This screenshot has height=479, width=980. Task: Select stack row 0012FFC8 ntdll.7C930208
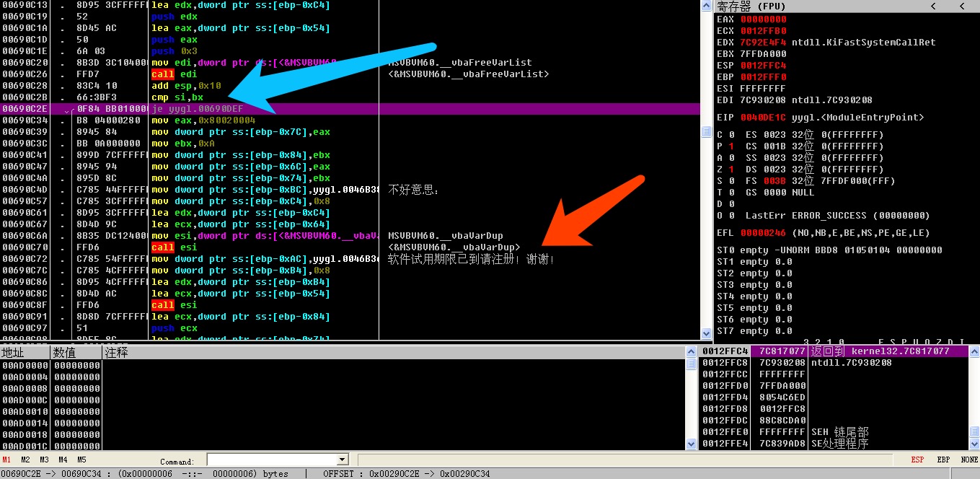click(835, 363)
